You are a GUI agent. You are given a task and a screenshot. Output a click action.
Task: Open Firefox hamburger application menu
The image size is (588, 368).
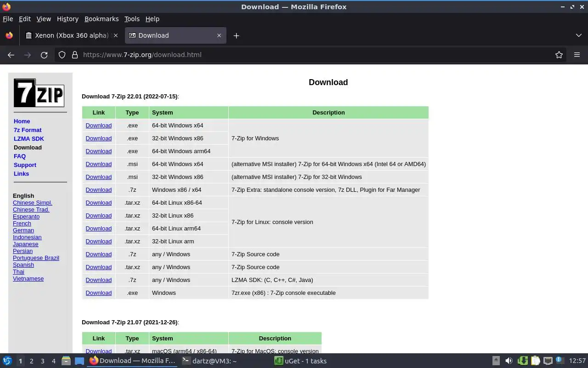click(x=577, y=55)
